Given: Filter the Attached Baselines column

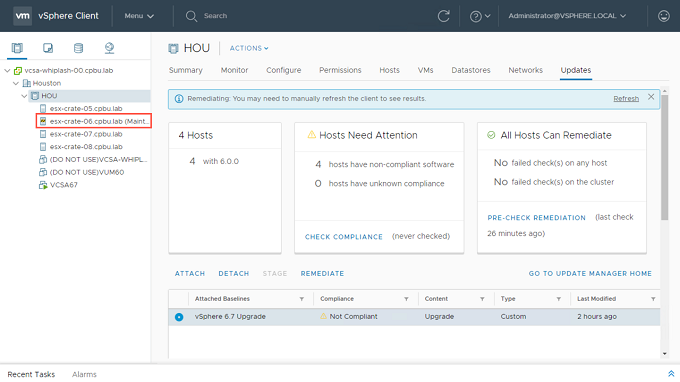Looking at the screenshot, I should coord(301,299).
